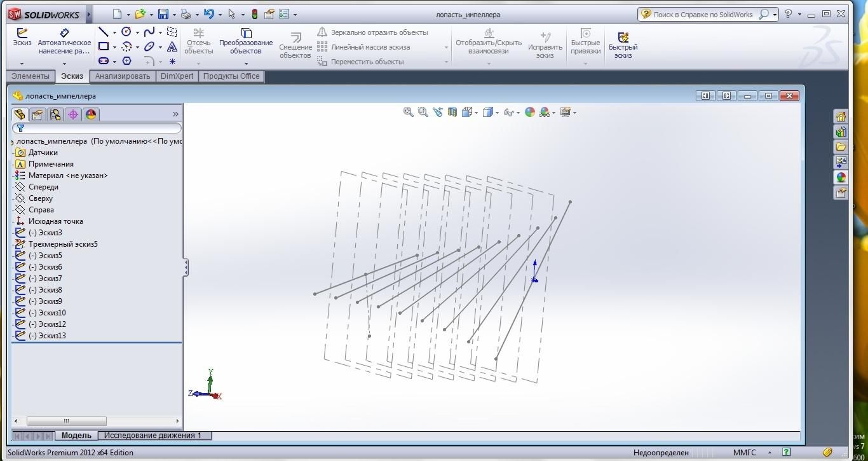
Task: Switch to the Анализировать tab
Action: 123,76
